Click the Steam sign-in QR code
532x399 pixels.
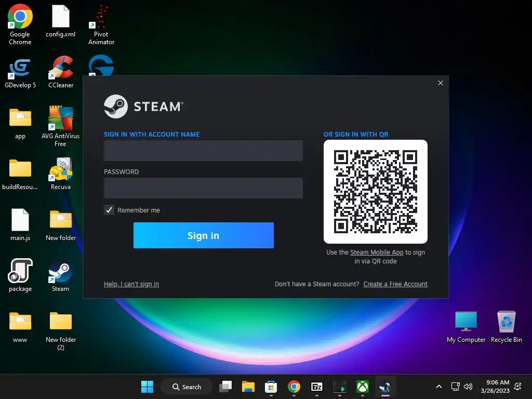pos(376,192)
